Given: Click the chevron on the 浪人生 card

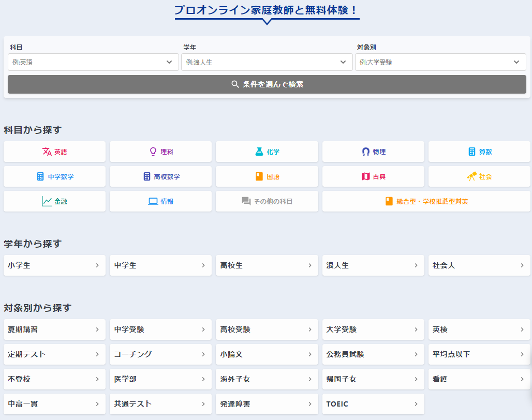Looking at the screenshot, I should click(x=416, y=265).
